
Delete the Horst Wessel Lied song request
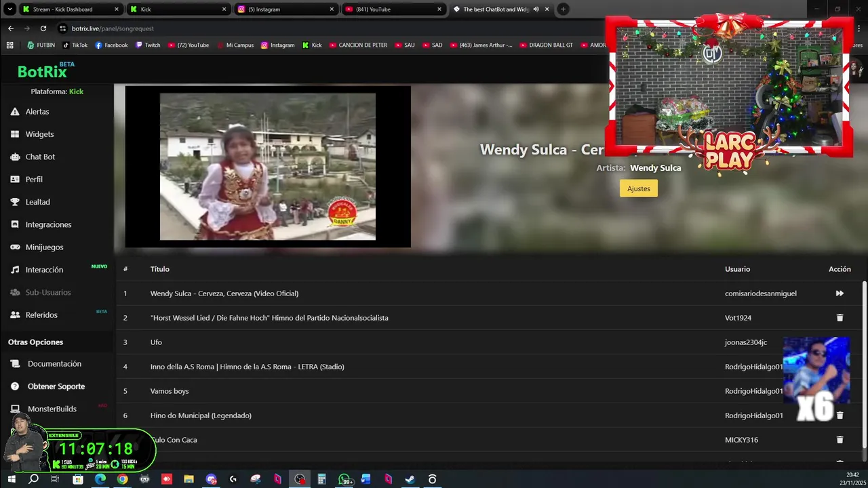840,318
